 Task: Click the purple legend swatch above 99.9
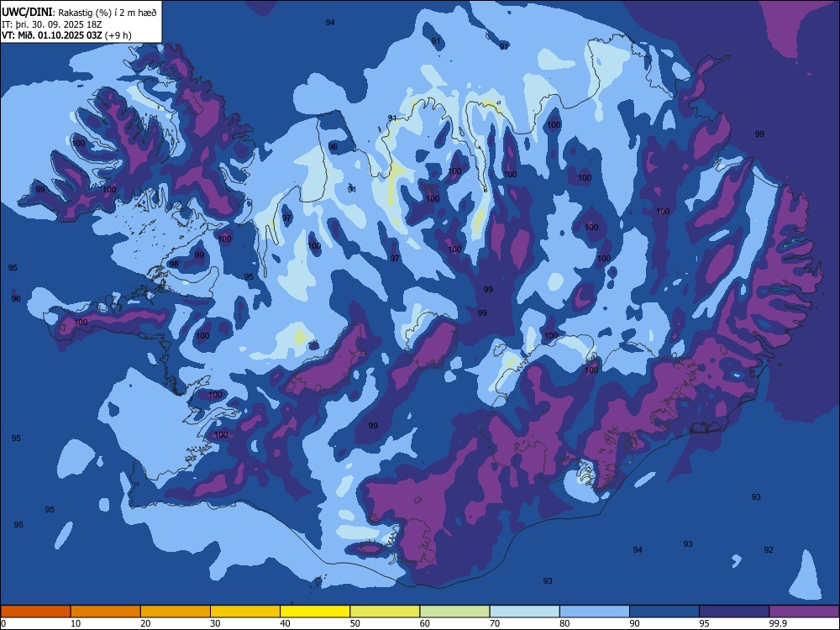[804, 612]
